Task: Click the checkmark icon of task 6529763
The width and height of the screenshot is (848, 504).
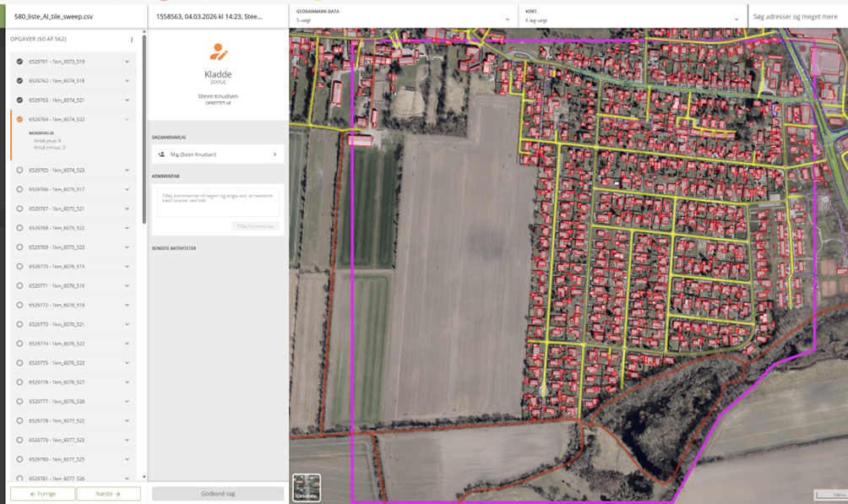Action: 19,100
